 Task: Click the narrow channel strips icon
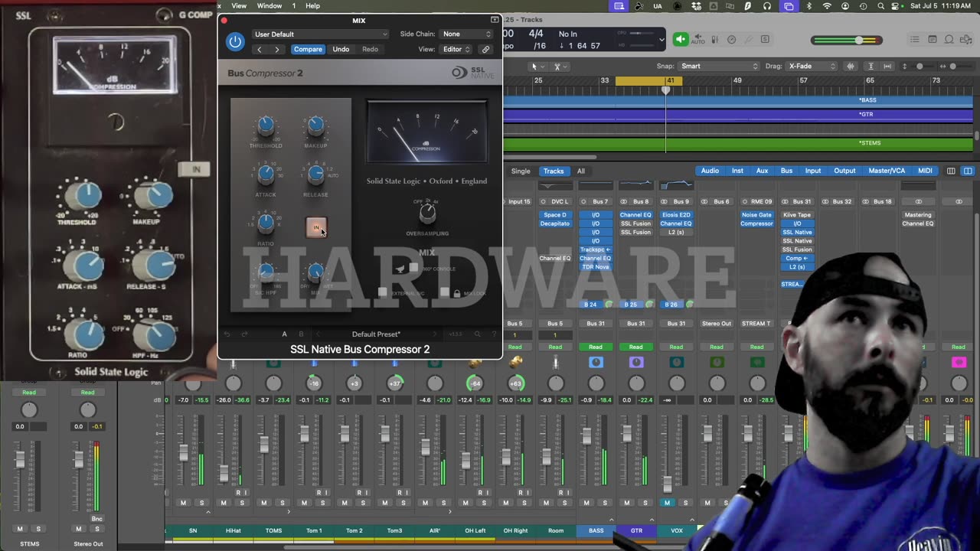click(x=951, y=171)
